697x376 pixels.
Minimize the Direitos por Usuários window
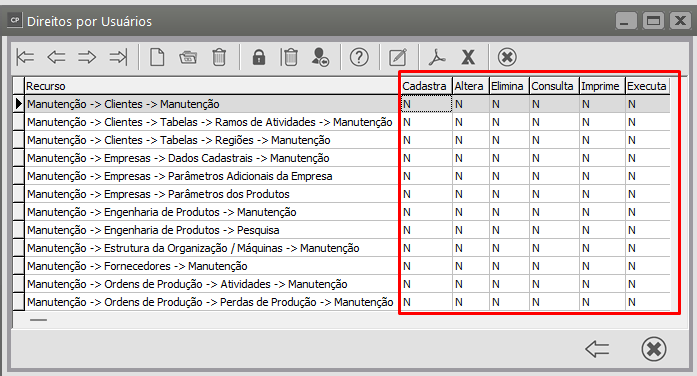pyautogui.click(x=626, y=20)
